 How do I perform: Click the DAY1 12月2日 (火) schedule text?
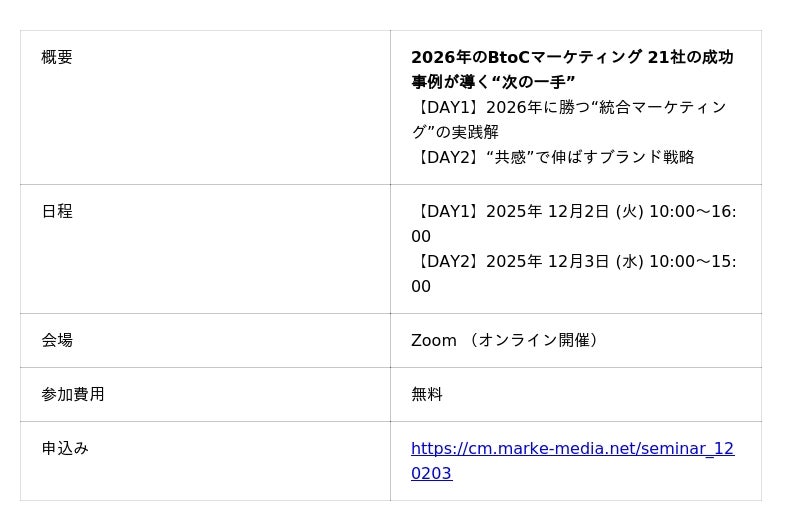(573, 212)
